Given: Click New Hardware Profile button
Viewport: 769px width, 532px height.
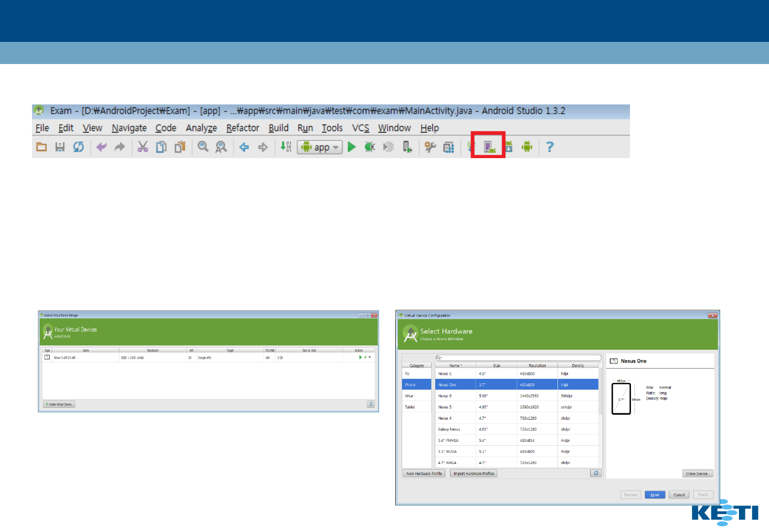Looking at the screenshot, I should (x=424, y=473).
